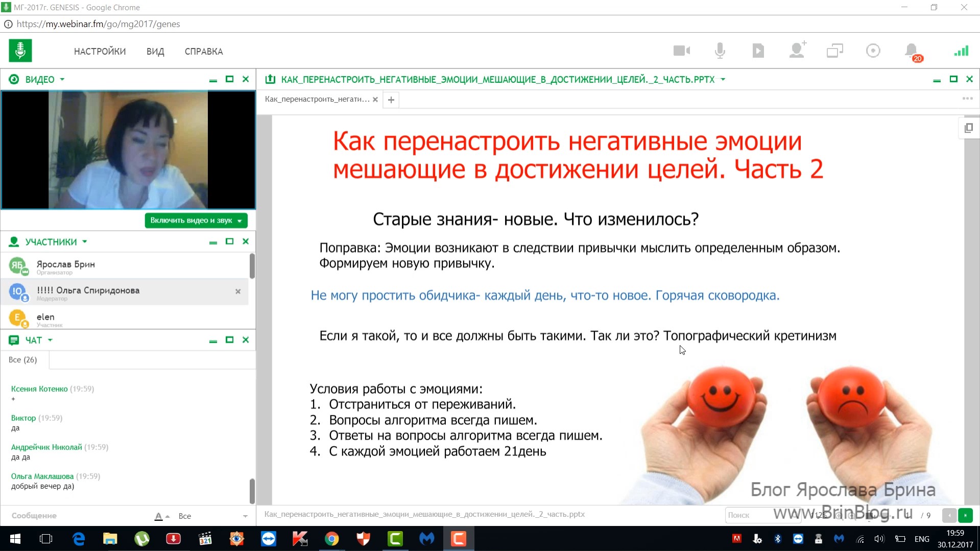980x551 pixels.
Task: Turn on the webcam camera icon
Action: (x=682, y=51)
